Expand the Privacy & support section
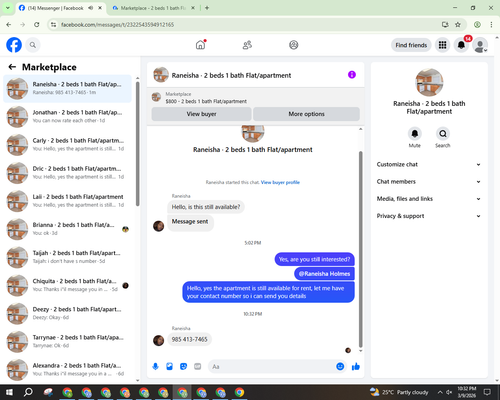The image size is (500, 400). (429, 216)
